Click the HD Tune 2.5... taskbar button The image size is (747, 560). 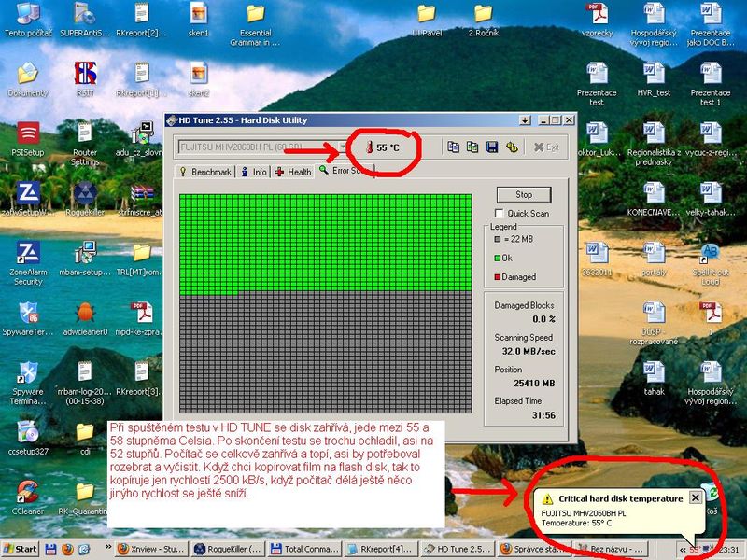coord(458,549)
